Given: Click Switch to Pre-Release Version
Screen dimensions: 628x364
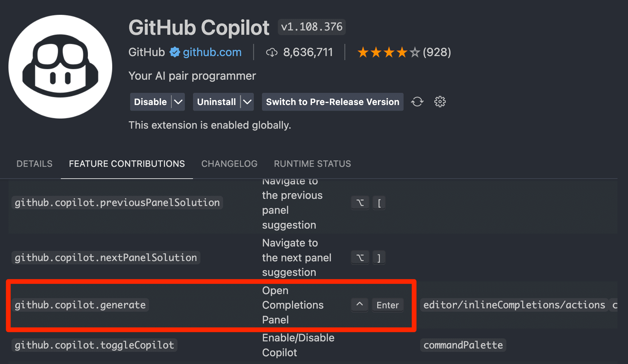Looking at the screenshot, I should (332, 102).
